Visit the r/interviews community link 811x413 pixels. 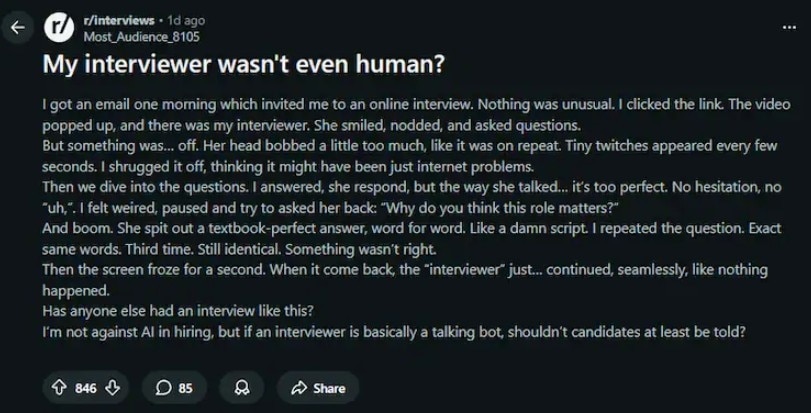[117, 20]
